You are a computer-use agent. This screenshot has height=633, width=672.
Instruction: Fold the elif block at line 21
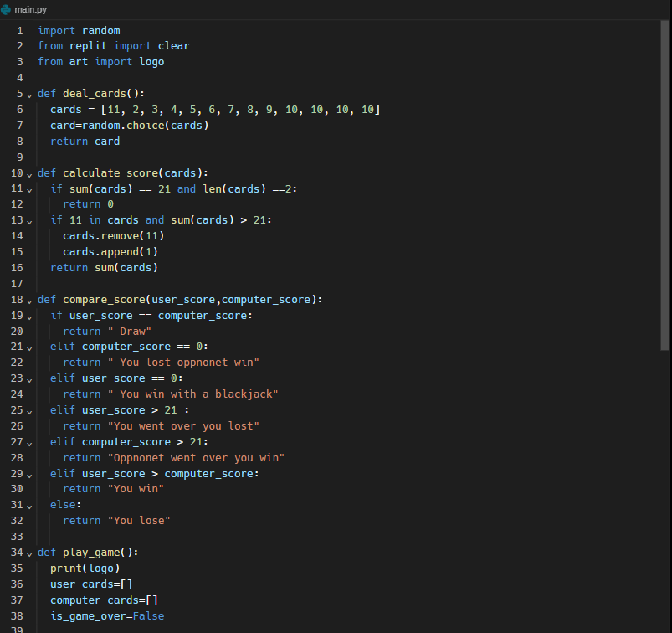pyautogui.click(x=29, y=346)
